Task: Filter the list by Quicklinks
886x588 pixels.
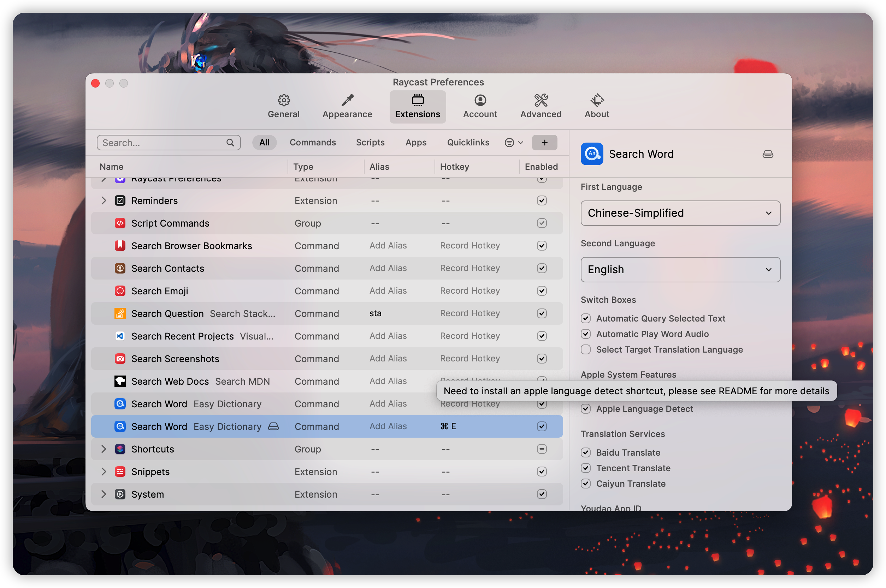Action: point(468,143)
